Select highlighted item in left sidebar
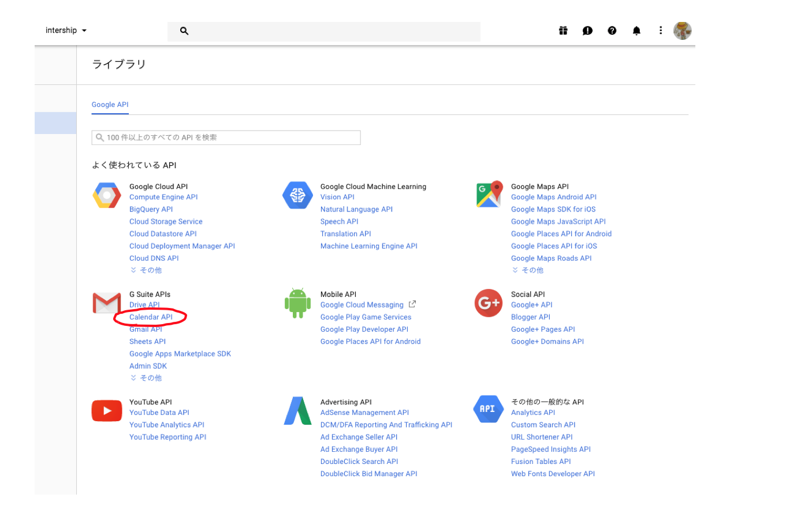This screenshot has width=812, height=505. 55,123
